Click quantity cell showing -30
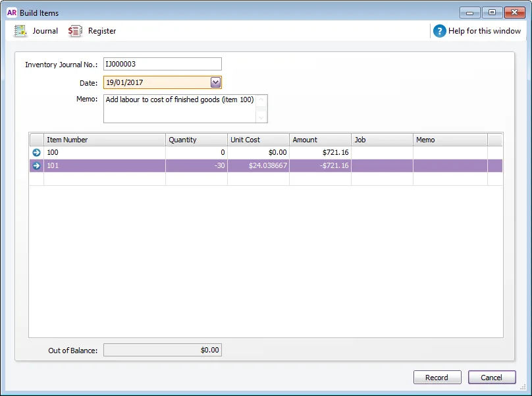Screen dimensions: 532x396 tap(196, 166)
